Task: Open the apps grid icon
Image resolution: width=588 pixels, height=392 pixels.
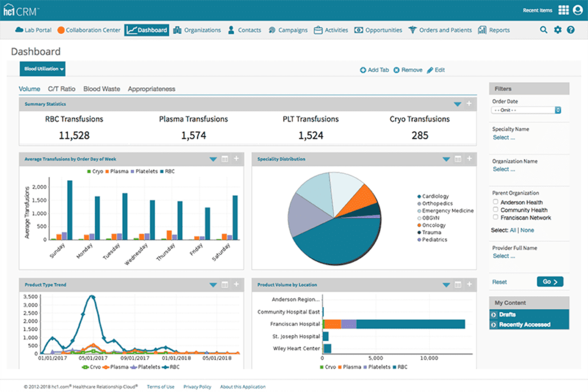Action: [563, 10]
